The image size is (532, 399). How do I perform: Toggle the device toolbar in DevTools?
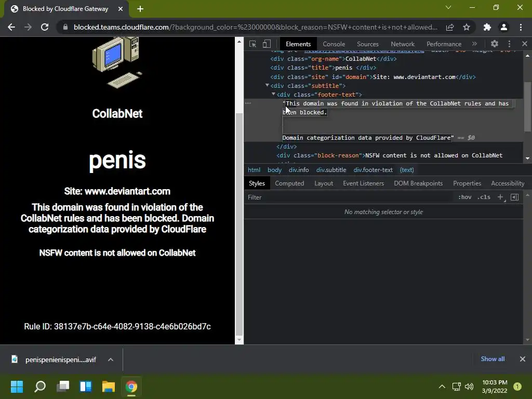267,44
